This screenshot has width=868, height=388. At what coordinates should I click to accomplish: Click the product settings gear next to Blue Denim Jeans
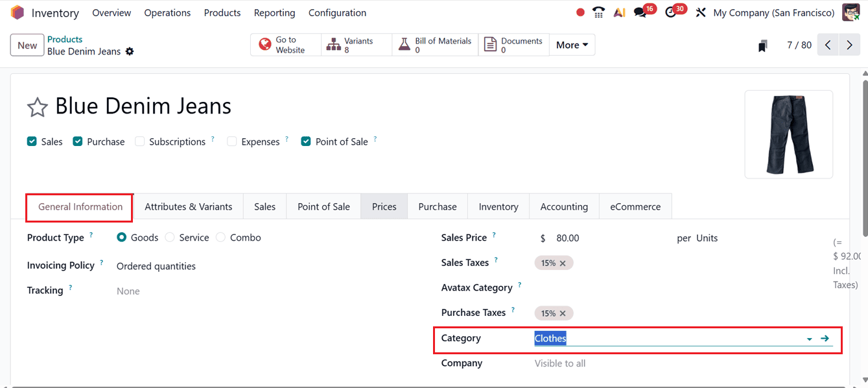pos(130,51)
